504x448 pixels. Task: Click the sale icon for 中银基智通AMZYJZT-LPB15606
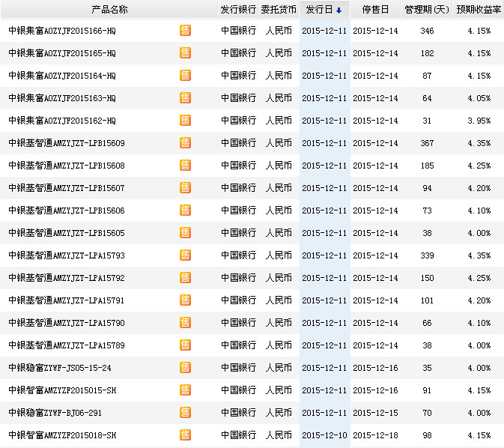(x=185, y=211)
